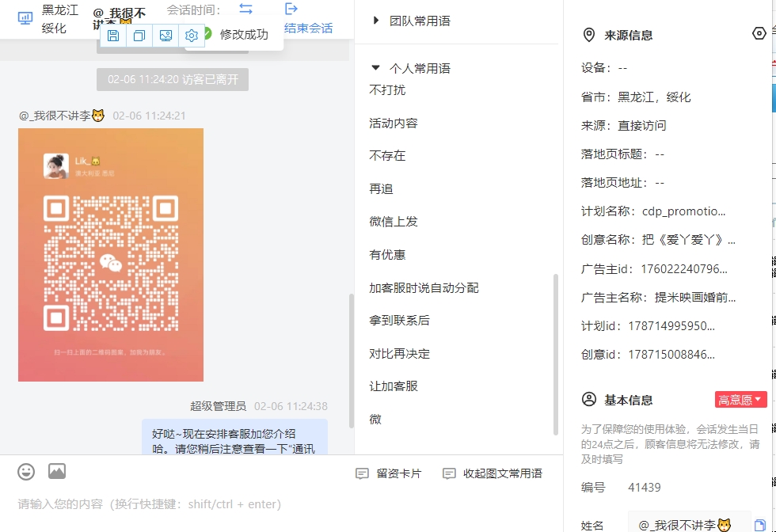The image size is (776, 532).
Task: Open settings gear in floating toolbar
Action: point(192,35)
